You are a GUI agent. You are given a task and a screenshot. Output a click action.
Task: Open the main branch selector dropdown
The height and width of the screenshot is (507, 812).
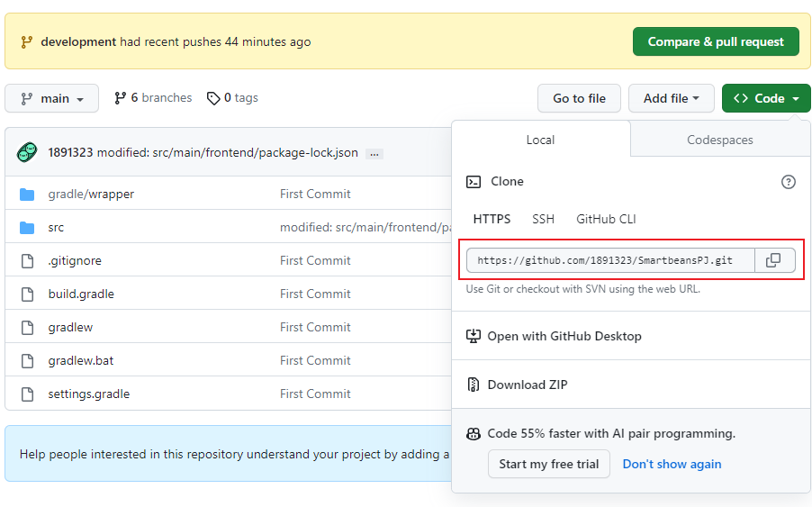pyautogui.click(x=52, y=98)
